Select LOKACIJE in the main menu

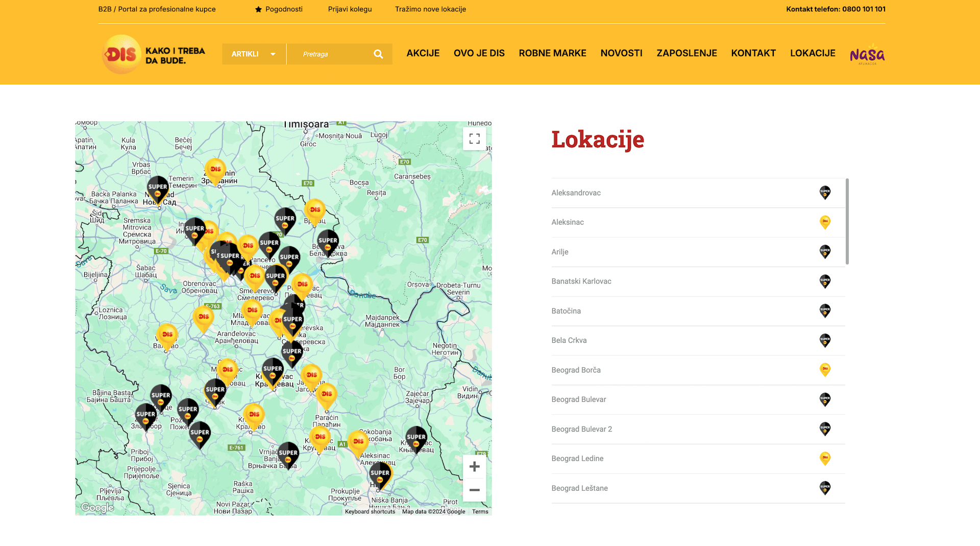[813, 53]
